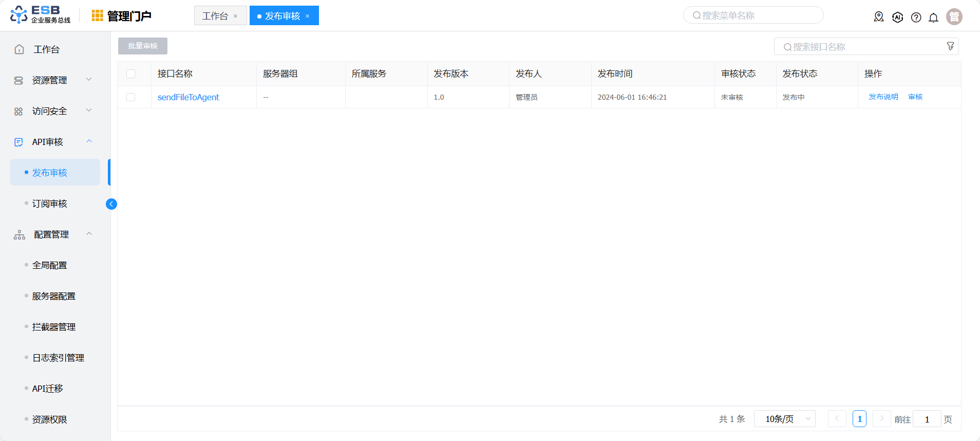Image resolution: width=980 pixels, height=441 pixels.
Task: Click the notification bell icon
Action: pyautogui.click(x=933, y=17)
